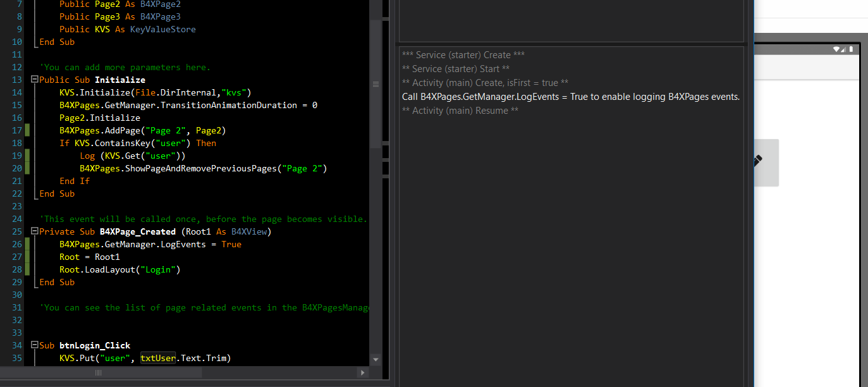868x387 pixels.
Task: Click the 'Public KVS As KeyValueStore' line
Action: click(128, 29)
